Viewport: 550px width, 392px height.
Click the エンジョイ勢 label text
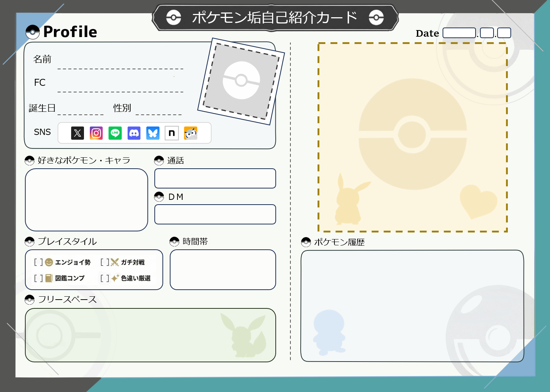(x=73, y=262)
